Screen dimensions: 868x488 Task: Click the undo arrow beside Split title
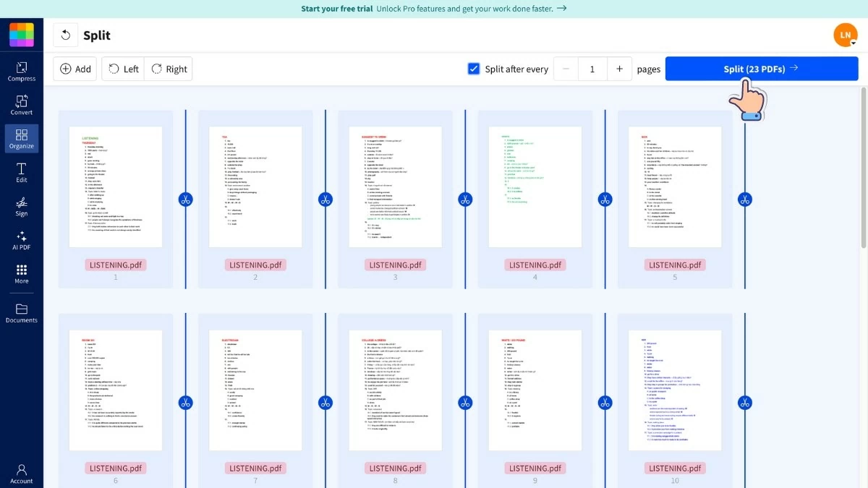[x=64, y=34]
